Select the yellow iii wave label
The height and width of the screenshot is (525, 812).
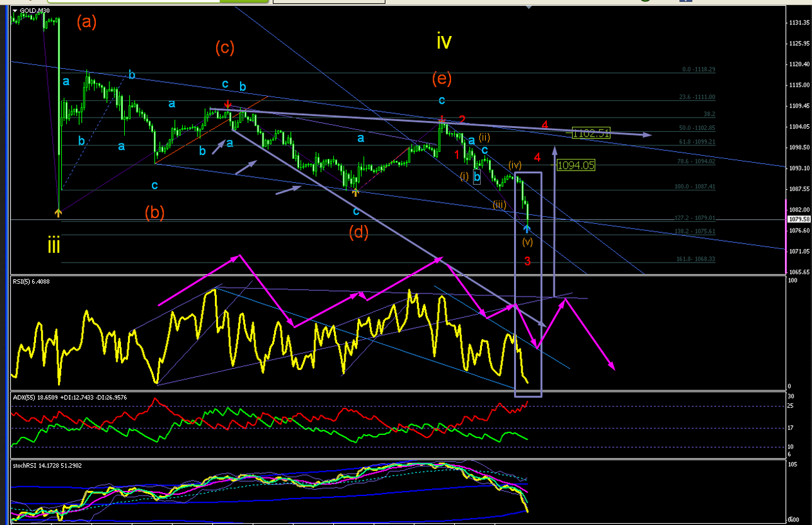pyautogui.click(x=54, y=245)
